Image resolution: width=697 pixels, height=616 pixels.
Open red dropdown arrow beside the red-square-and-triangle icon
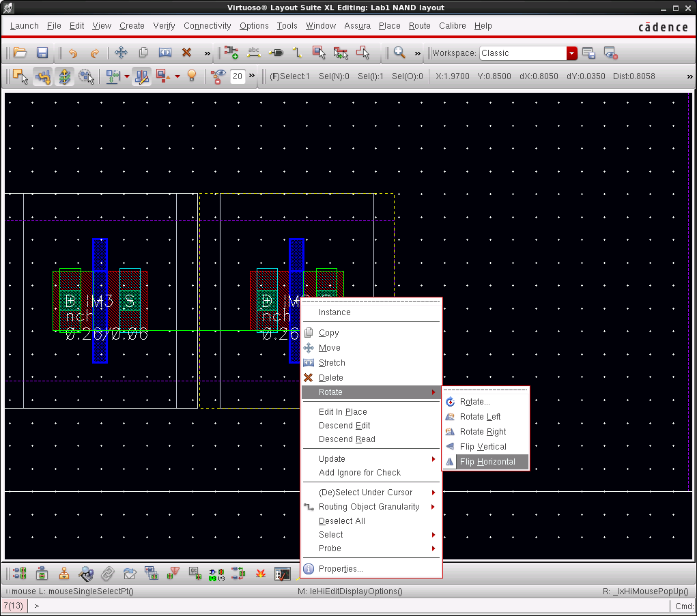coord(177,76)
